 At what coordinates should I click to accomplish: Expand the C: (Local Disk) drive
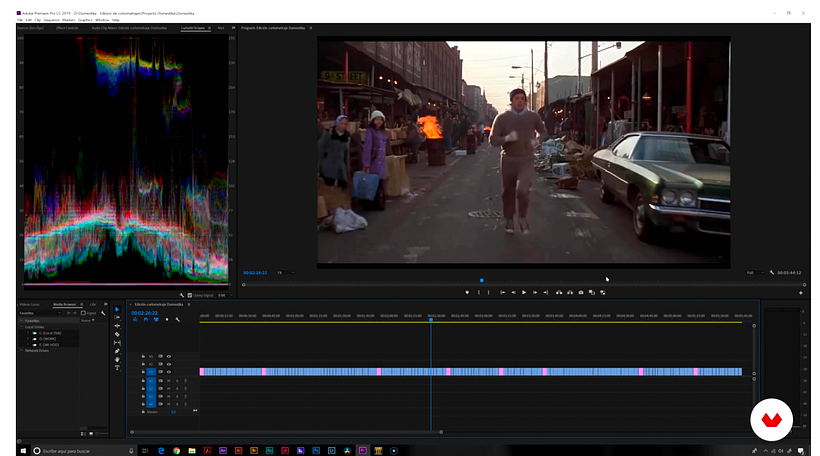28,333
